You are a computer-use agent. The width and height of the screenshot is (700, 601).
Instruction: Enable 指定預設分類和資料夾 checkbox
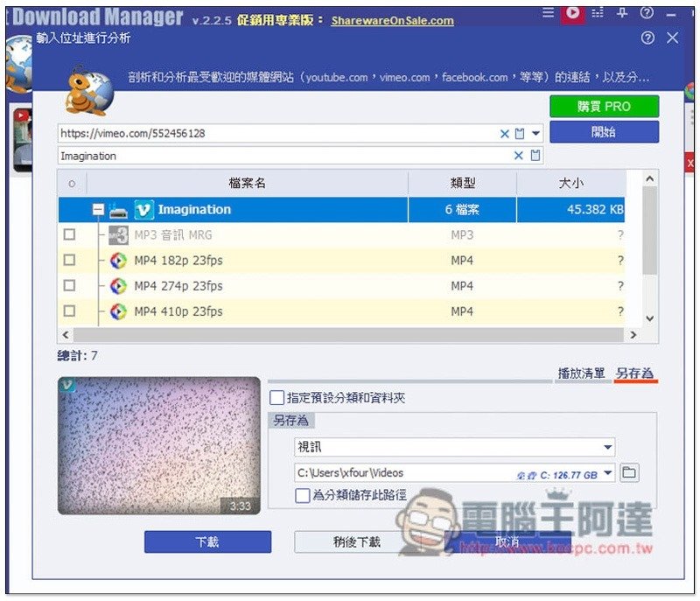click(276, 397)
